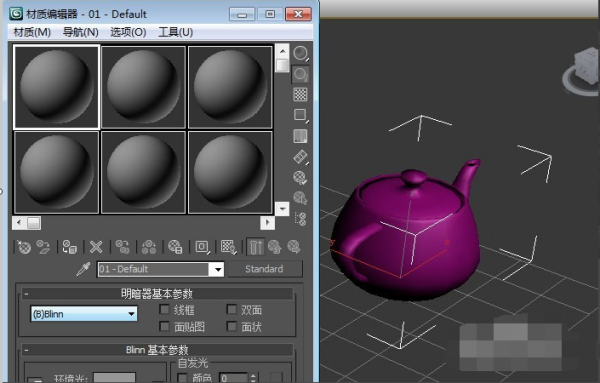This screenshot has height=383, width=600.
Task: Collapse the 明暗器基本参数 rollout
Action: (x=157, y=294)
